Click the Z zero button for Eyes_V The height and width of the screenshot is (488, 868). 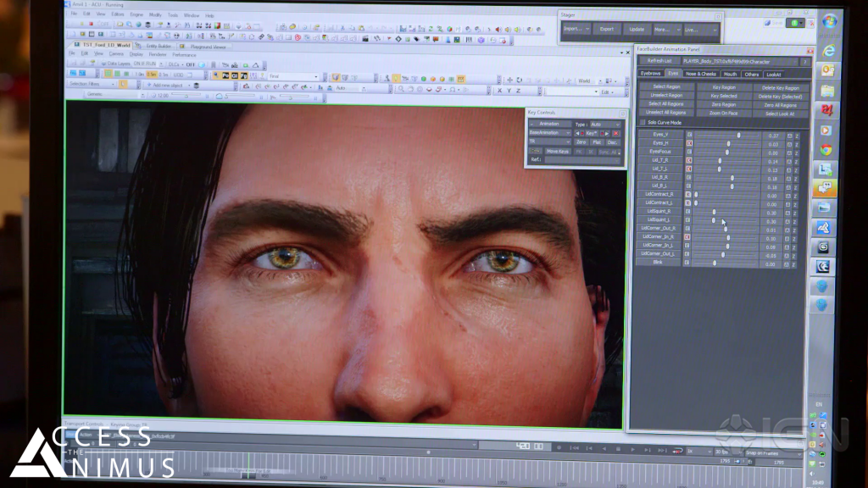pos(797,136)
